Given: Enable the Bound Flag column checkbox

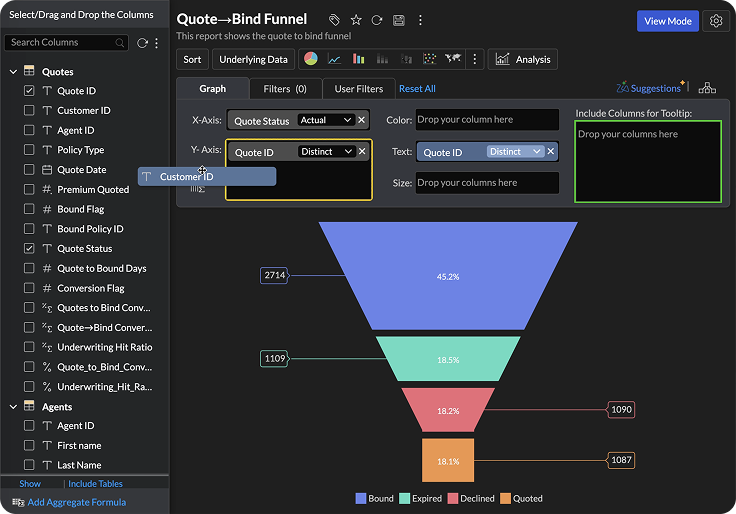Looking at the screenshot, I should pos(30,209).
